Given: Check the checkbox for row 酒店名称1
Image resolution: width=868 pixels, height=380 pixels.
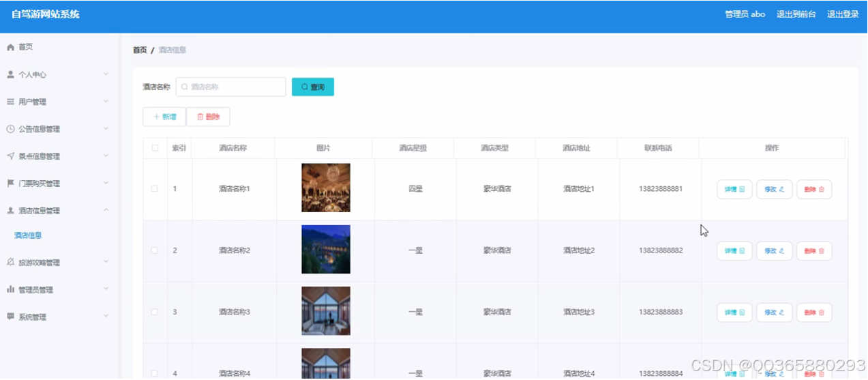Looking at the screenshot, I should (154, 189).
